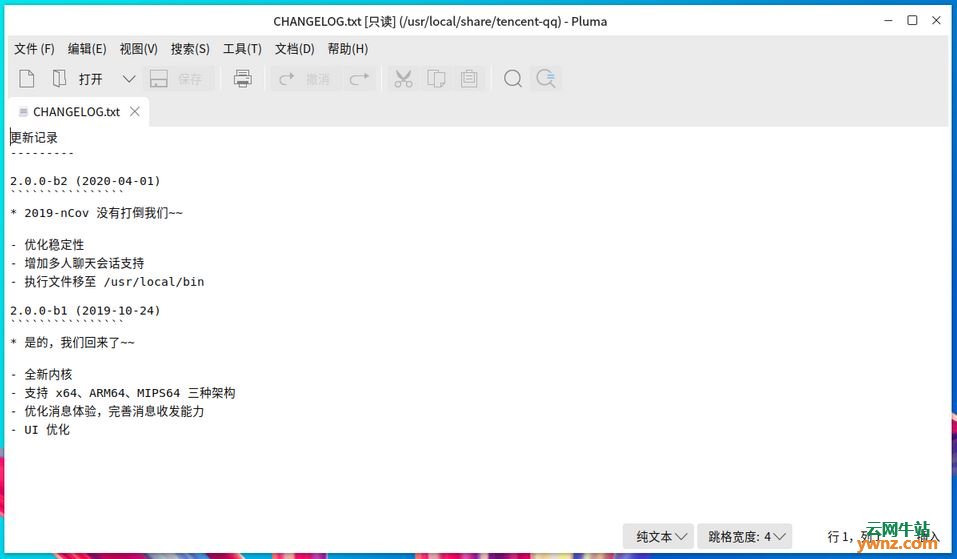Image resolution: width=957 pixels, height=559 pixels.
Task: Open the 帮助(H) menu
Action: coord(348,49)
